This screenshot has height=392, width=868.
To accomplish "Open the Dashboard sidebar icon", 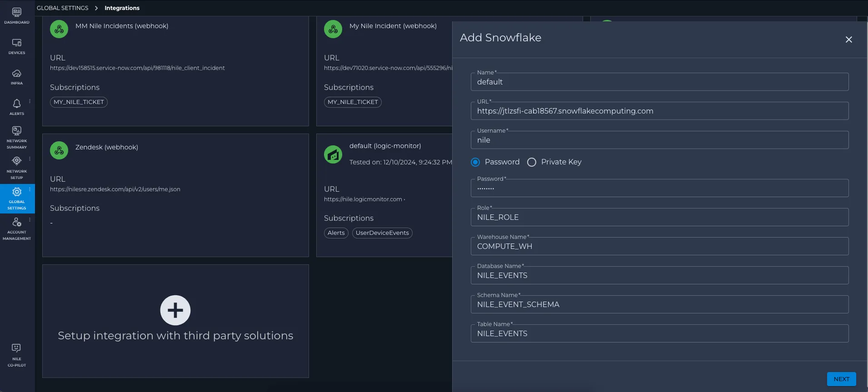I will click(x=17, y=13).
